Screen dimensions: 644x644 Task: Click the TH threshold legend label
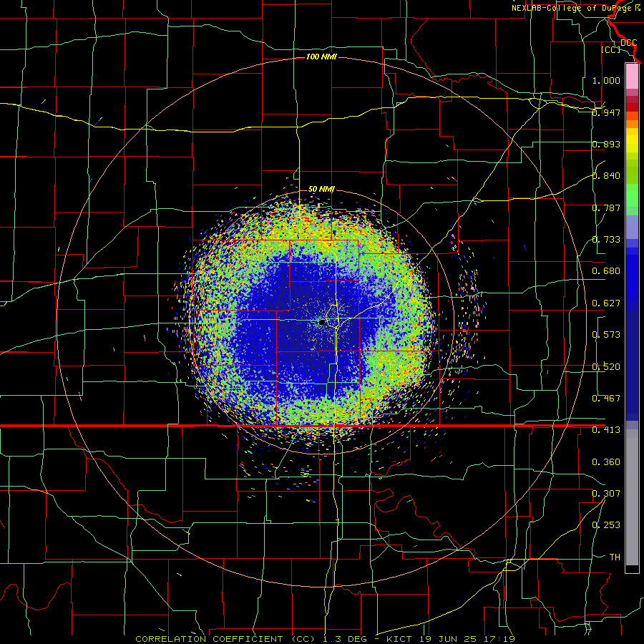(x=615, y=557)
